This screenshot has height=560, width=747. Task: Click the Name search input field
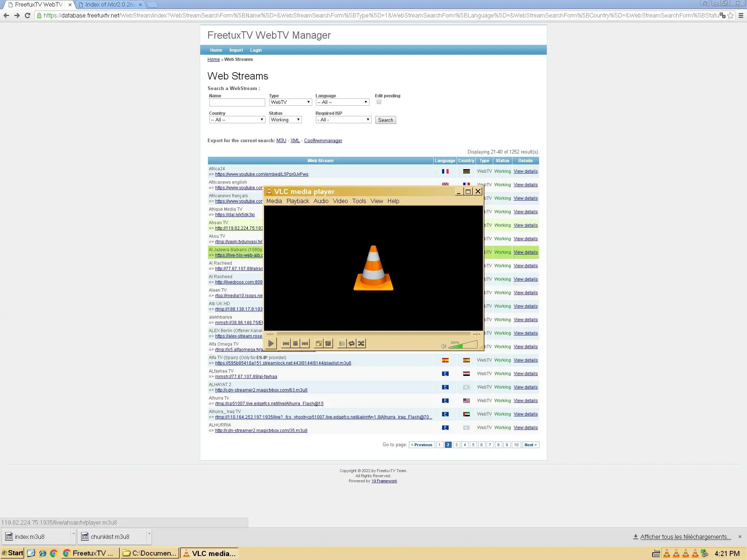coord(237,102)
